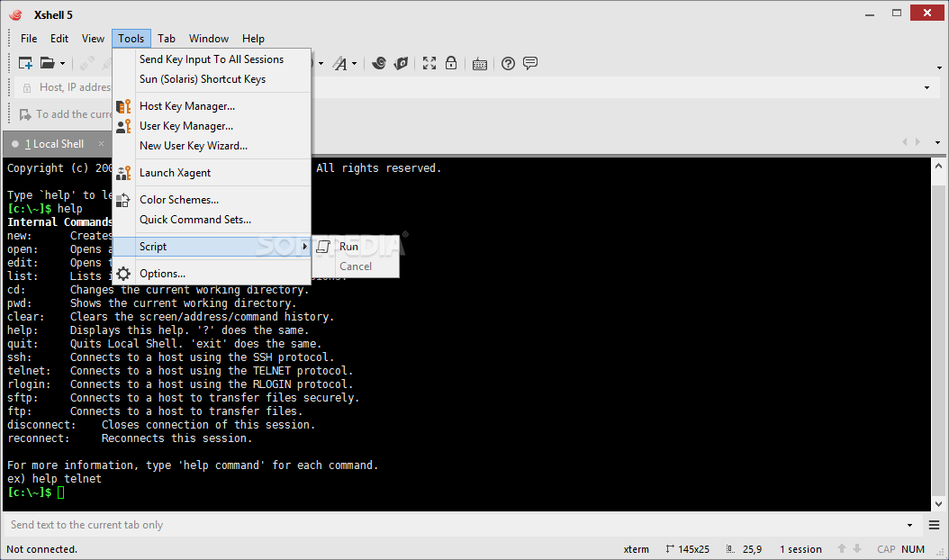Open Quick Command Sets

212,220
